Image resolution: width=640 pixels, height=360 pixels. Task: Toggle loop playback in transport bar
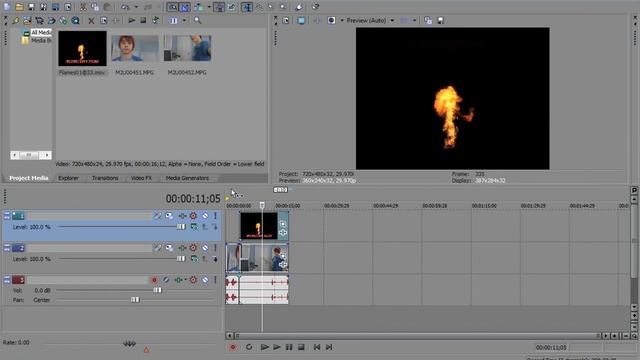point(249,347)
